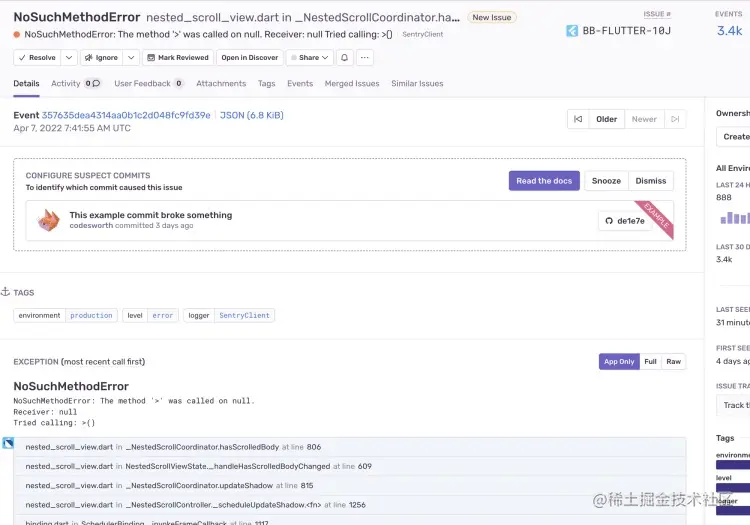Click the New Issue badge
The width and height of the screenshot is (750, 525).
tap(492, 17)
